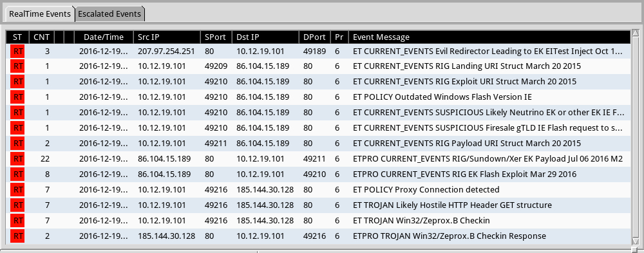
Task: Select the RT status of the Likely Neutrino EK row
Action: pyautogui.click(x=17, y=113)
